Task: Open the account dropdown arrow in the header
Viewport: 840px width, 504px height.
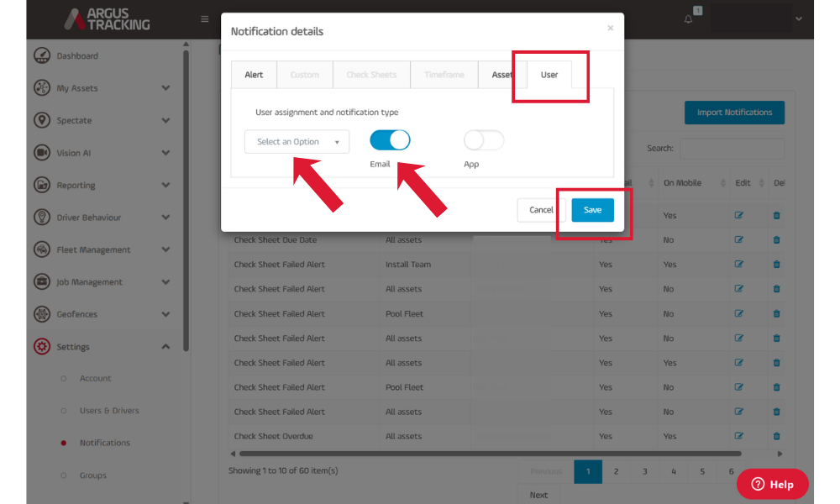Action: tap(799, 18)
